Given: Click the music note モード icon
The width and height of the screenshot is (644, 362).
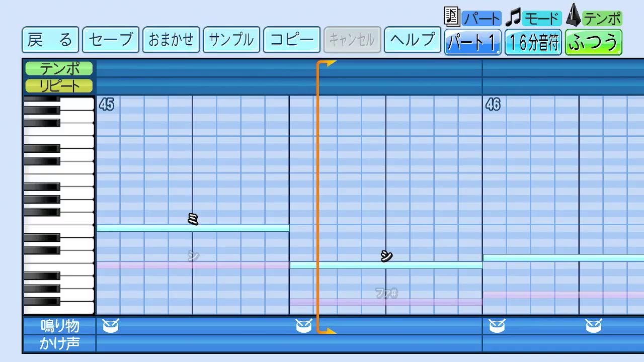Looking at the screenshot, I should 513,18.
